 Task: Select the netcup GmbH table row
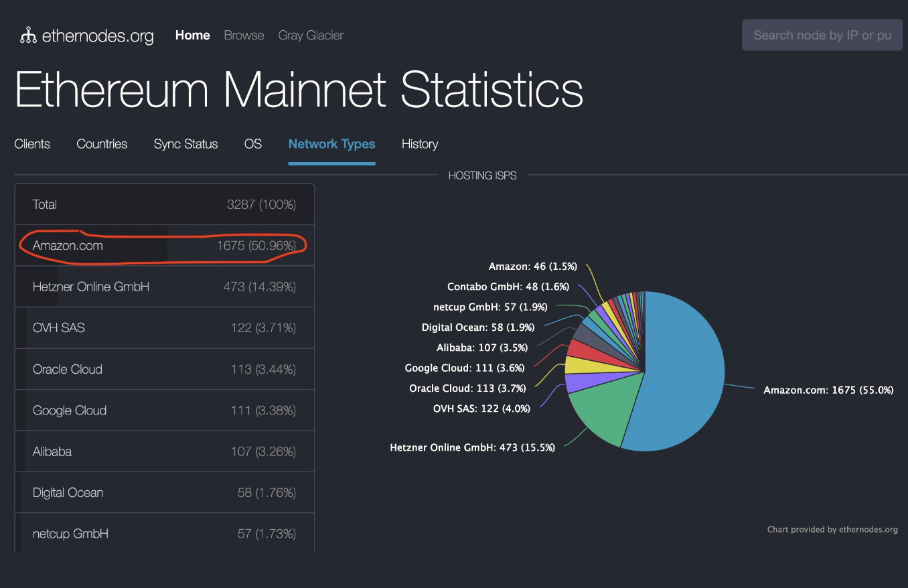pos(164,532)
